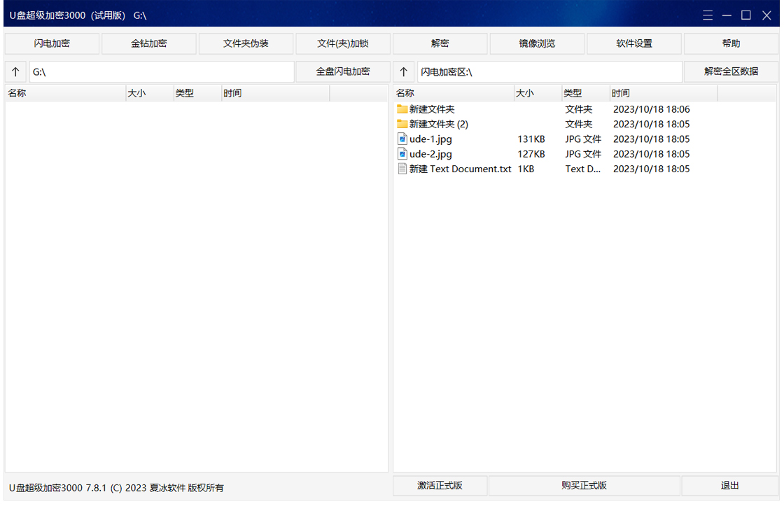Image resolution: width=784 pixels, height=532 pixels.
Task: Sort left pane by 时间 column
Action: click(276, 93)
